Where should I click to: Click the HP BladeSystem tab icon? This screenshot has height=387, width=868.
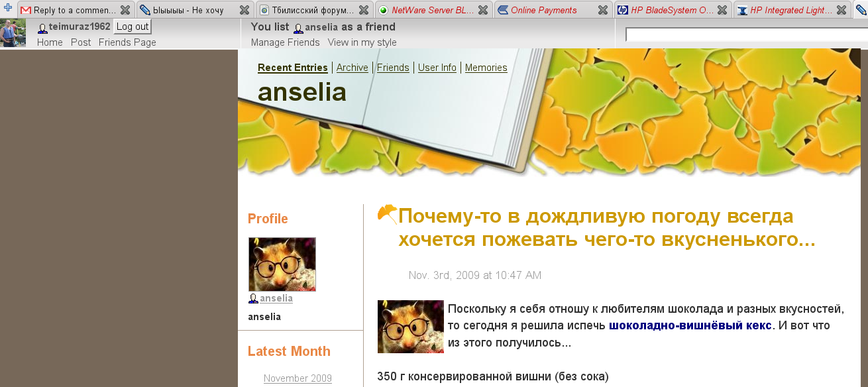(623, 10)
